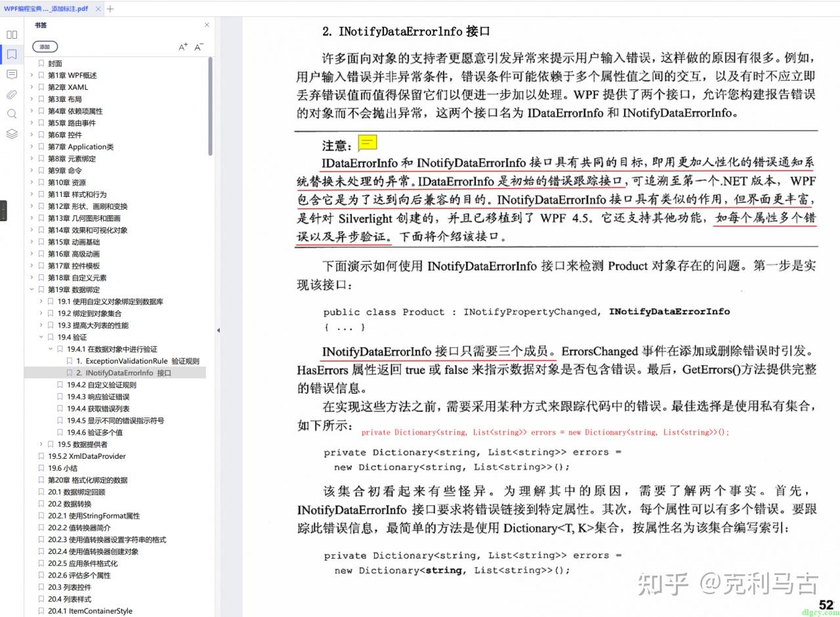Open the comments panel icon
This screenshot has height=617, width=840.
(12, 74)
